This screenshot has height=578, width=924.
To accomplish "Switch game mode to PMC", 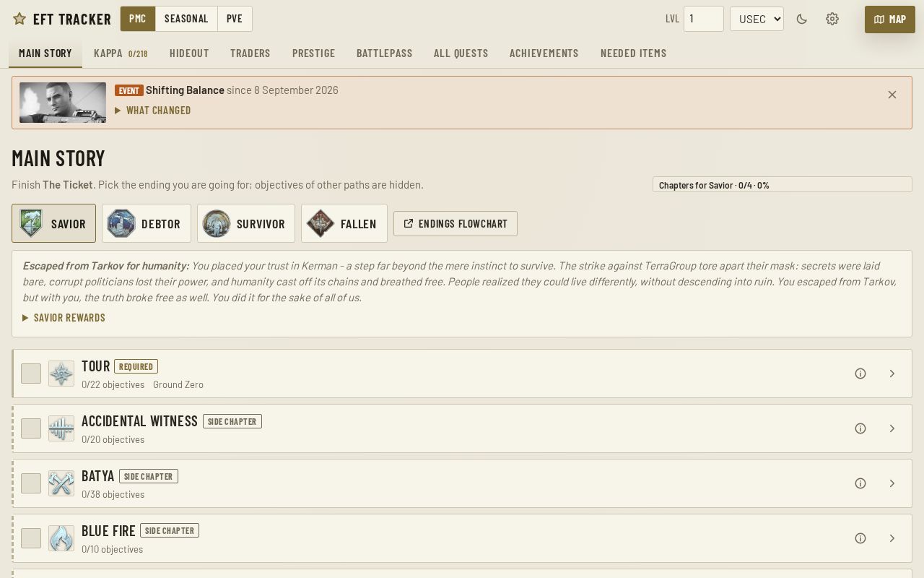I will pos(138,19).
